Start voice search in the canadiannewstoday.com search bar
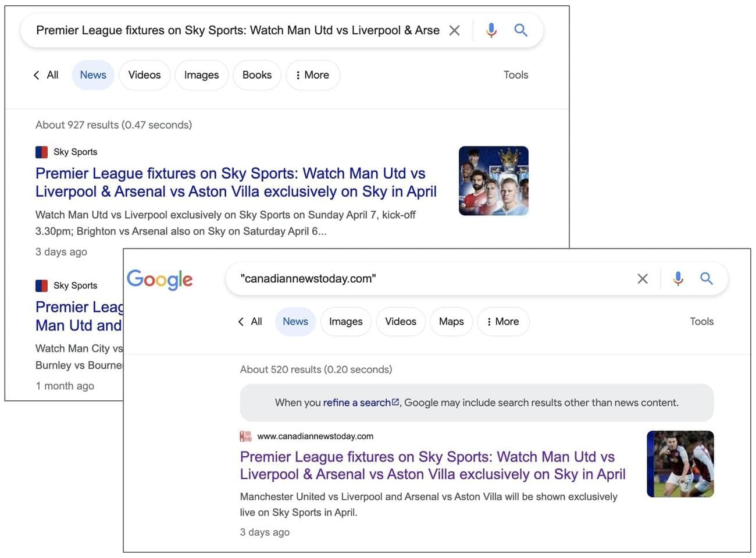The image size is (756, 558). coord(678,279)
